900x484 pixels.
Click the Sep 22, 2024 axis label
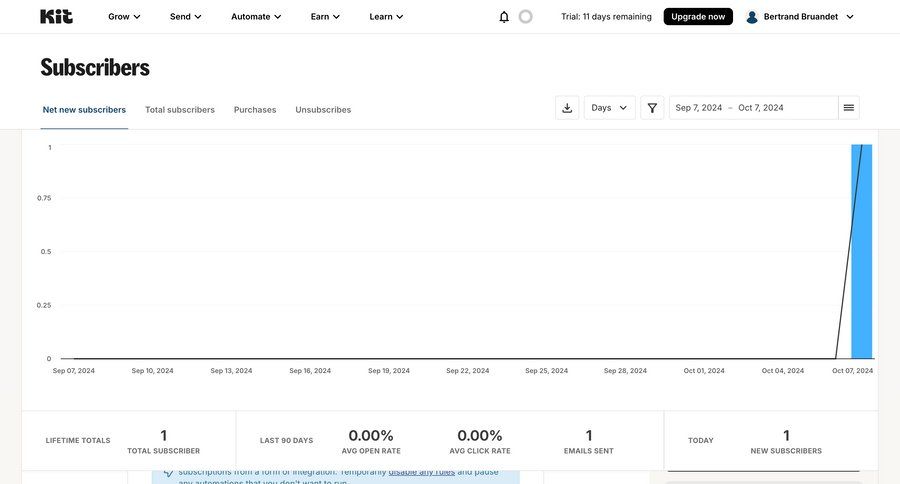click(468, 371)
